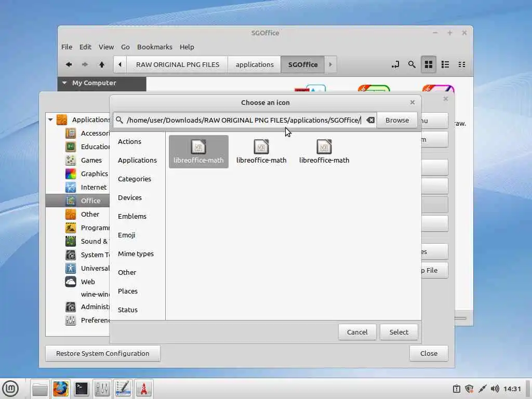Toggle location entry in file manager toolbar
Viewport: 532px width, 399px height.
395,64
